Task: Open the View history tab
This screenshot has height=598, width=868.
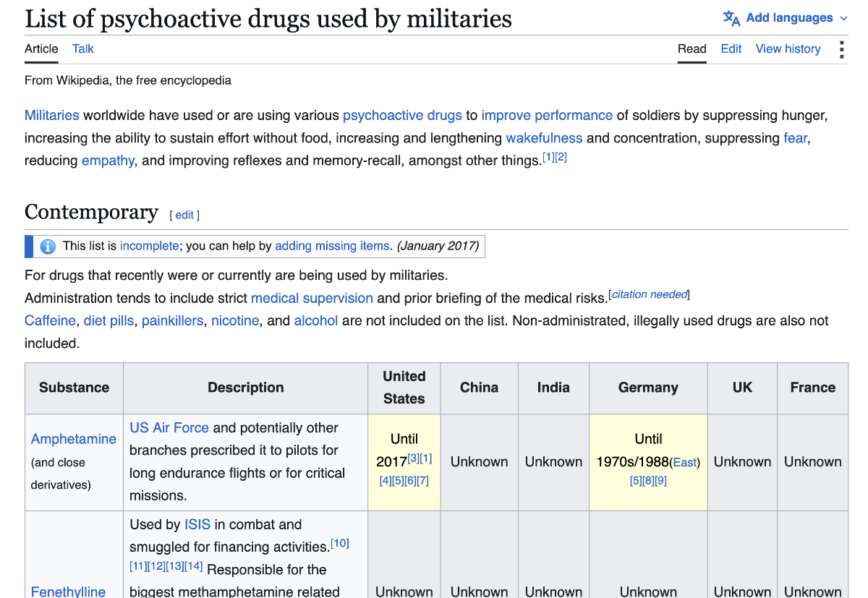Action: [x=788, y=49]
